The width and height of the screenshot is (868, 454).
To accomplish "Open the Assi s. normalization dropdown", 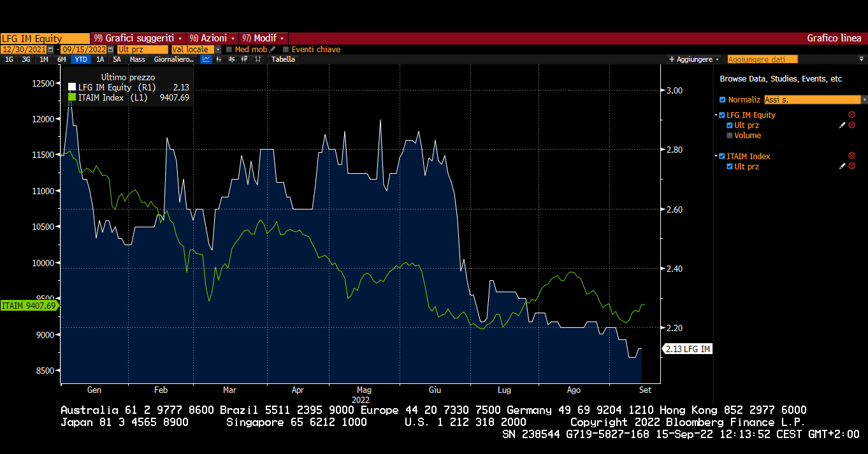I will coord(864,100).
